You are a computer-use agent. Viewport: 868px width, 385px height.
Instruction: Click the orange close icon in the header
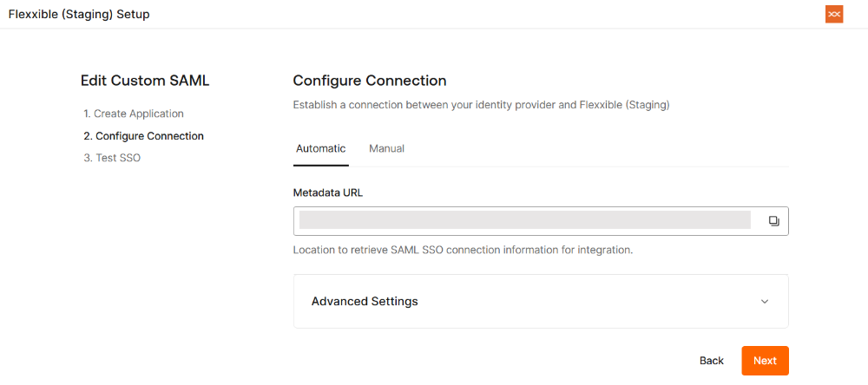click(x=834, y=14)
